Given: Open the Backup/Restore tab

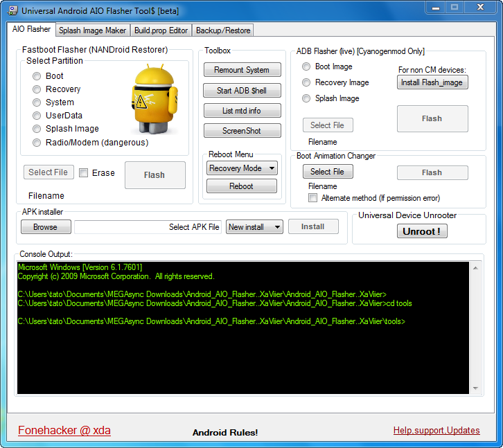Looking at the screenshot, I should [x=223, y=30].
